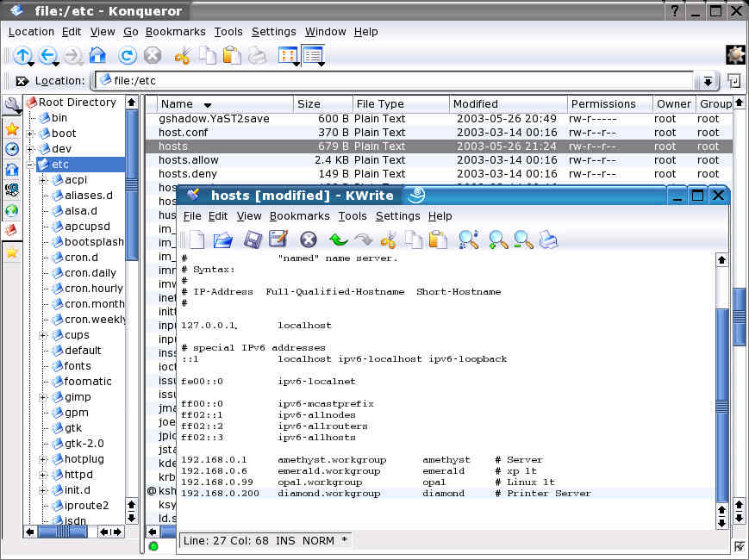Open KWrite Settings menu
The width and height of the screenshot is (749, 560).
click(x=397, y=216)
